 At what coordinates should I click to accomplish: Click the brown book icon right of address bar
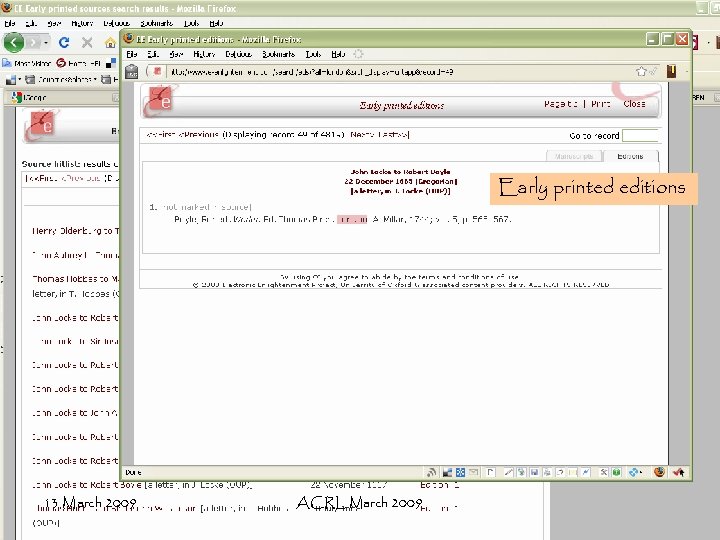671,72
